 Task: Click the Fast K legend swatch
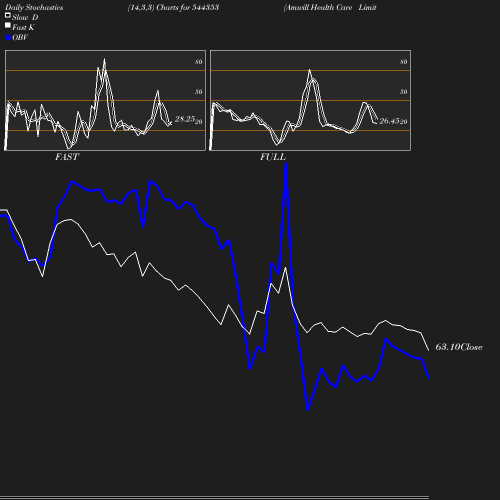click(x=8, y=25)
